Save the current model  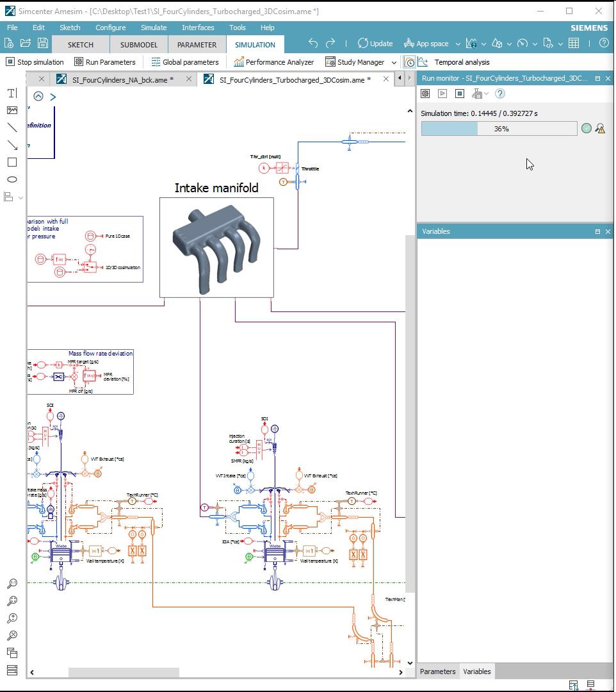43,44
